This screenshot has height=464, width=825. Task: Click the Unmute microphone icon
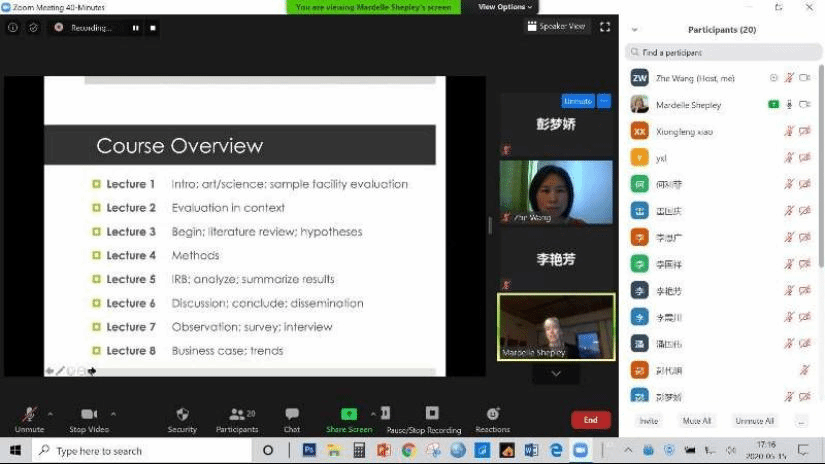pyautogui.click(x=29, y=414)
